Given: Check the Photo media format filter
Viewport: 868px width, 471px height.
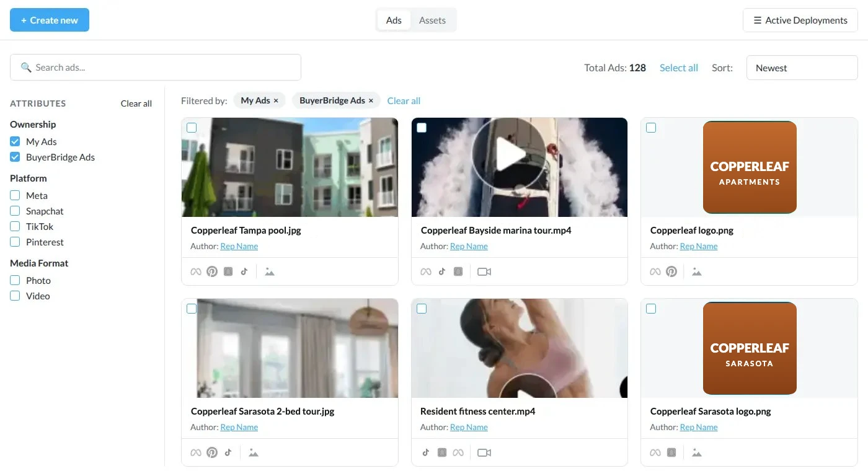Looking at the screenshot, I should tap(15, 280).
